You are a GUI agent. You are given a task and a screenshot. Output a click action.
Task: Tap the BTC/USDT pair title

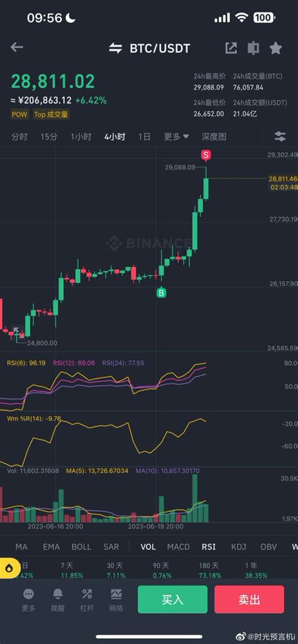click(x=160, y=48)
